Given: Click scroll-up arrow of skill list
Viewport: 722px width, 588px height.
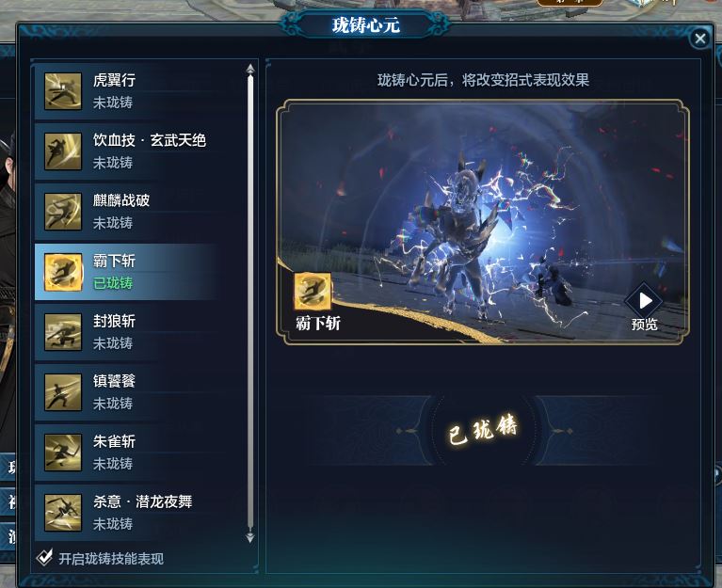Looking at the screenshot, I should tap(250, 69).
